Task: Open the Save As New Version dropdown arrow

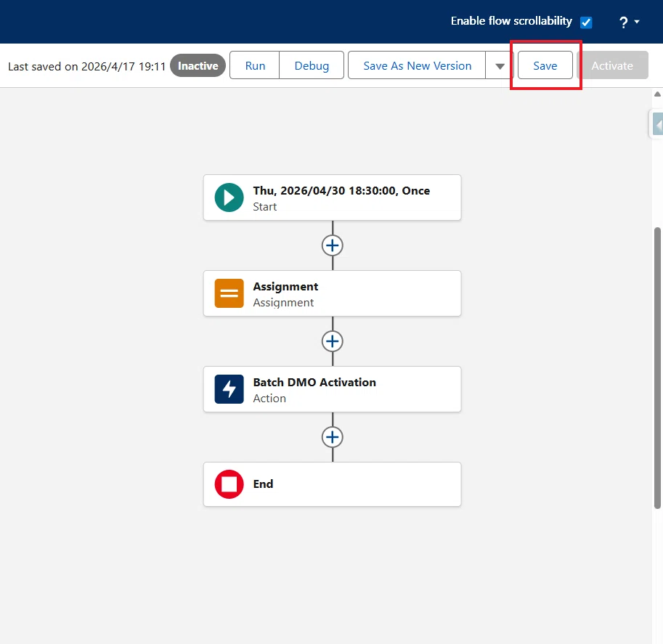Action: (x=500, y=65)
